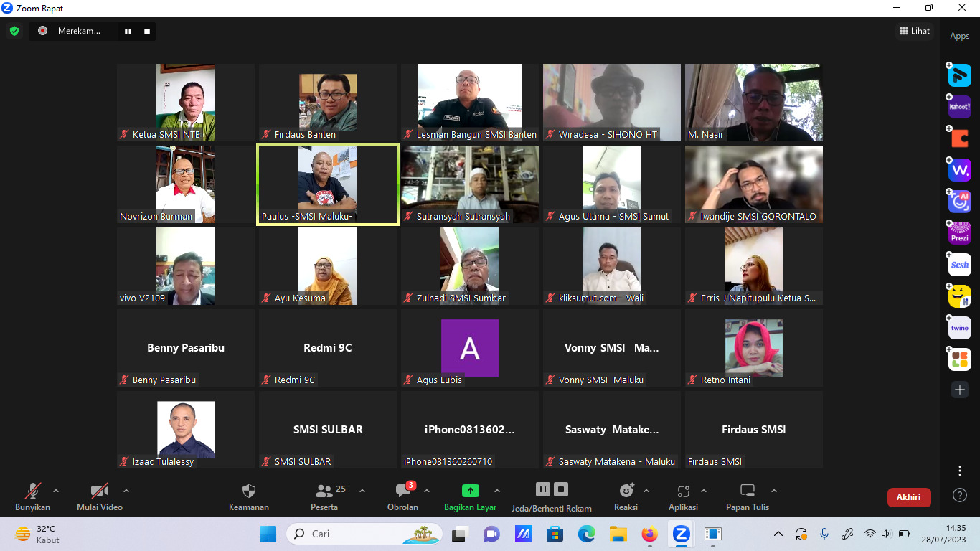Image resolution: width=980 pixels, height=551 pixels.
Task: Turn on camera with Mulai Video
Action: point(100,491)
